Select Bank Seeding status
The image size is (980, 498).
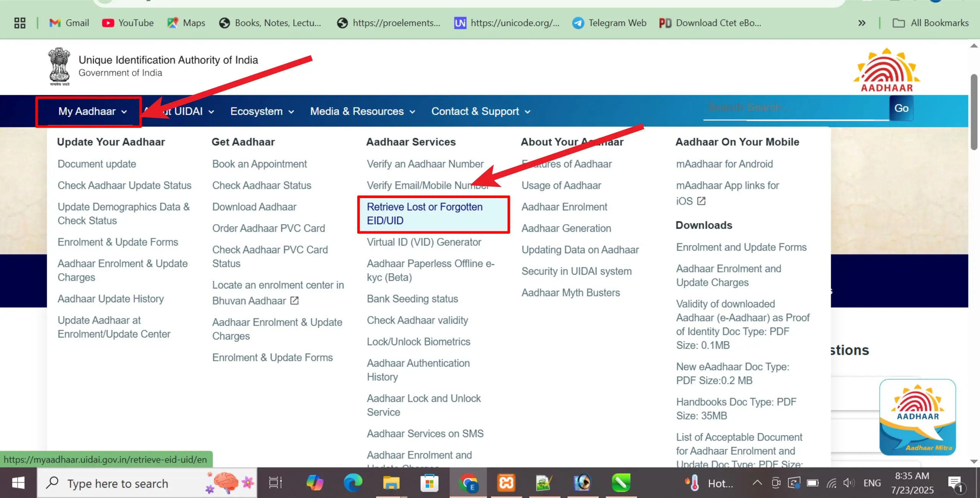[412, 299]
